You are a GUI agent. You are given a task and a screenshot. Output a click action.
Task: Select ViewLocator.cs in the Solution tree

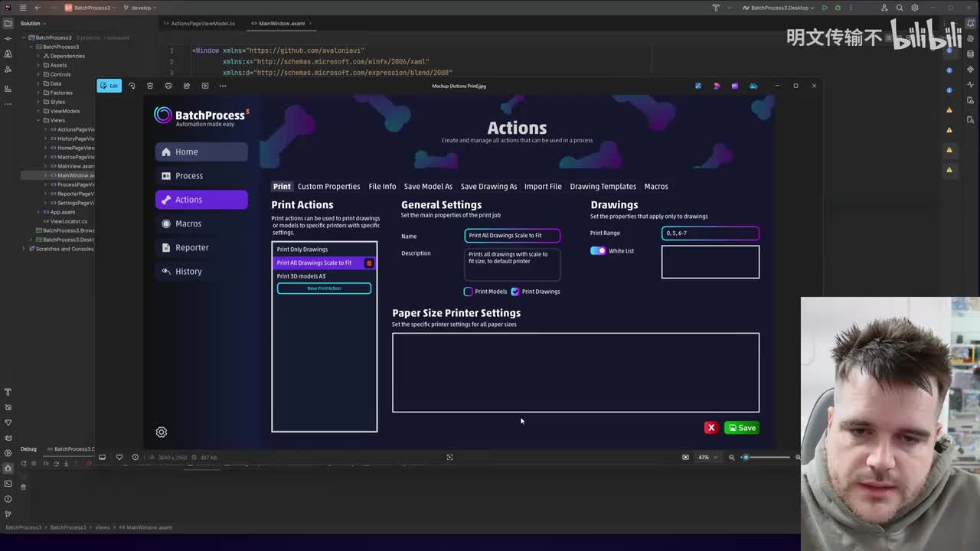tap(68, 221)
